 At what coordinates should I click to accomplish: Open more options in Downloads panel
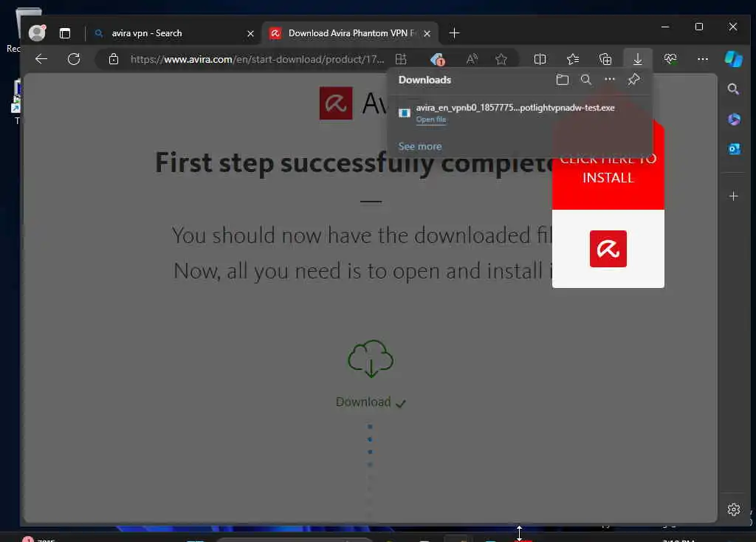coord(609,79)
